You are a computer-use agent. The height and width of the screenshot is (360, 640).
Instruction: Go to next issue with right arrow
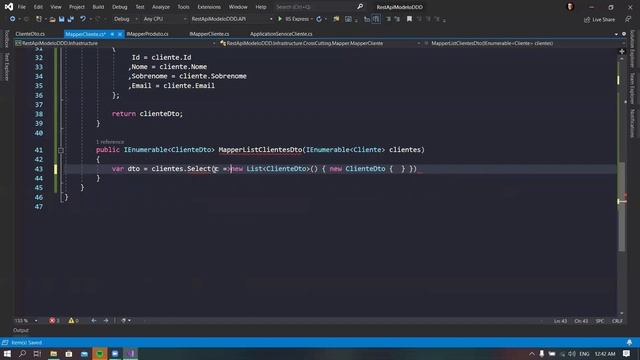[106, 321]
